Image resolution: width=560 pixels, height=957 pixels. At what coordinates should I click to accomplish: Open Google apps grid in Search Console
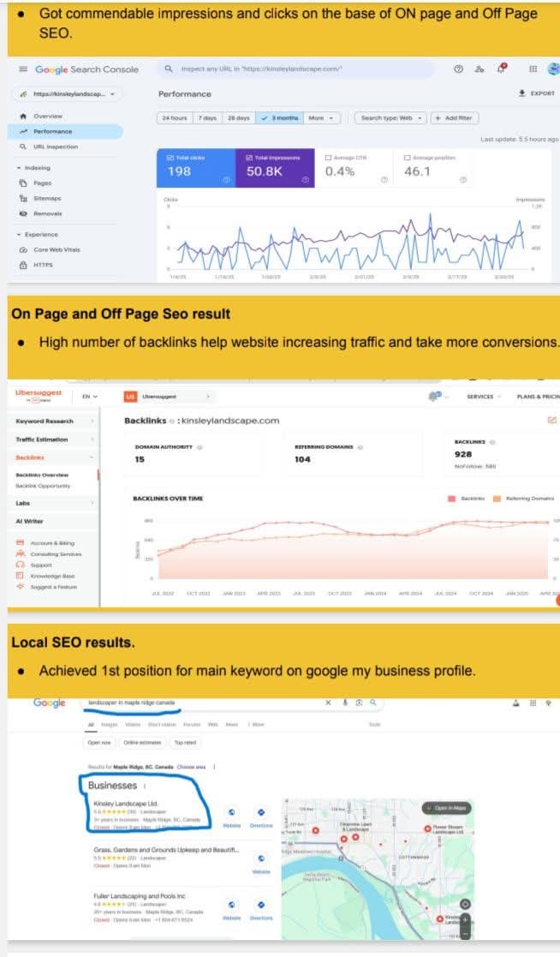point(533,69)
